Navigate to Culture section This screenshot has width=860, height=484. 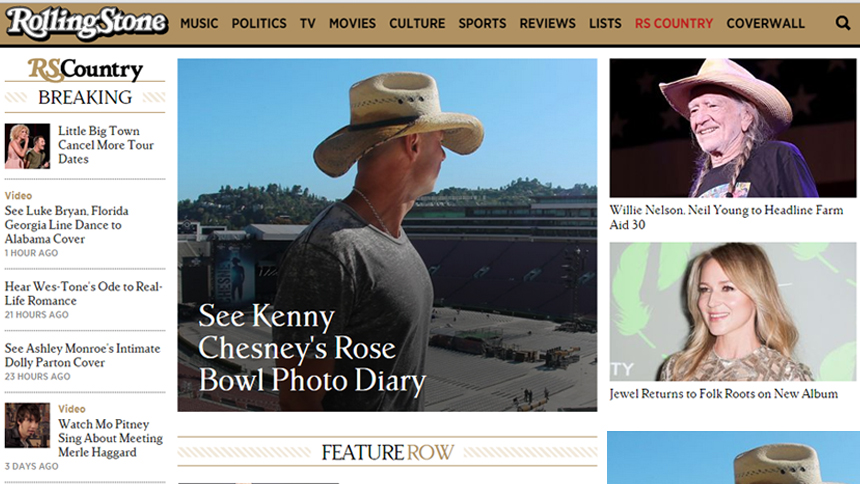(x=417, y=24)
